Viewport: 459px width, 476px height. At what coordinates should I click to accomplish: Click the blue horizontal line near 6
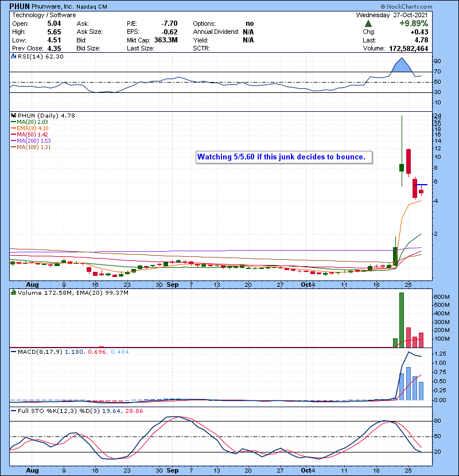421,185
